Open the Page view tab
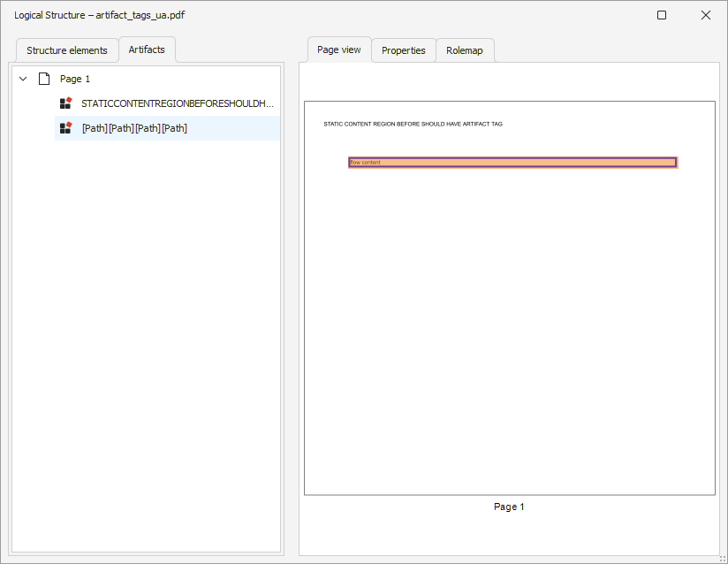728x564 pixels. tap(339, 50)
